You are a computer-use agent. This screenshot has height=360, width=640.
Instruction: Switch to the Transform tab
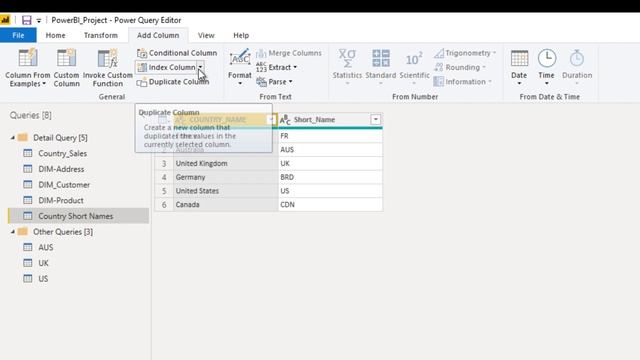[x=100, y=36]
